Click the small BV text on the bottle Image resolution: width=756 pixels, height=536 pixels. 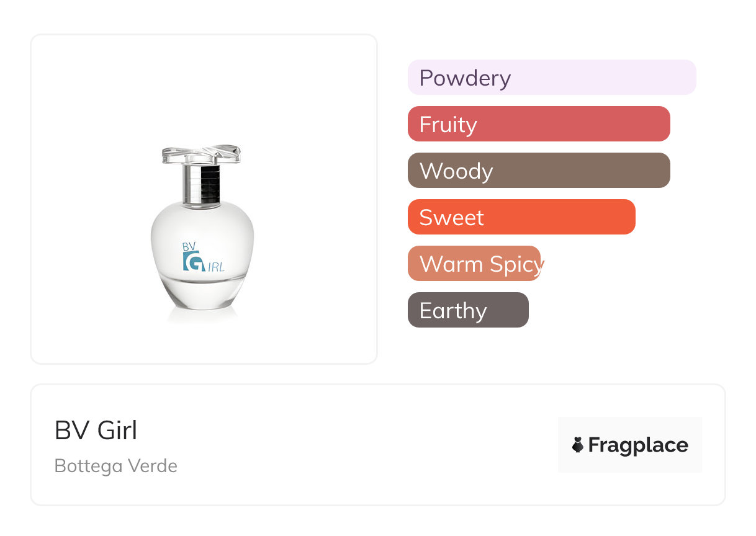(x=189, y=246)
